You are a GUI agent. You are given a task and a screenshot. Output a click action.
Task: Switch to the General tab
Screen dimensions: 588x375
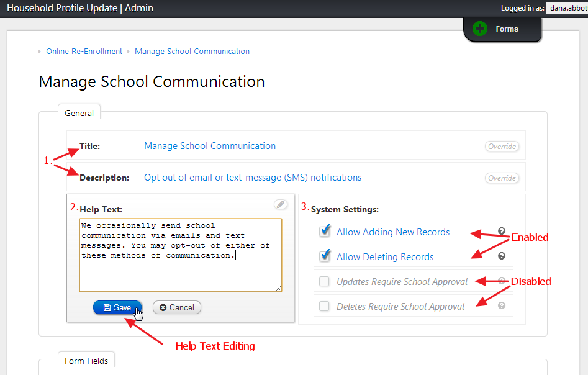79,112
